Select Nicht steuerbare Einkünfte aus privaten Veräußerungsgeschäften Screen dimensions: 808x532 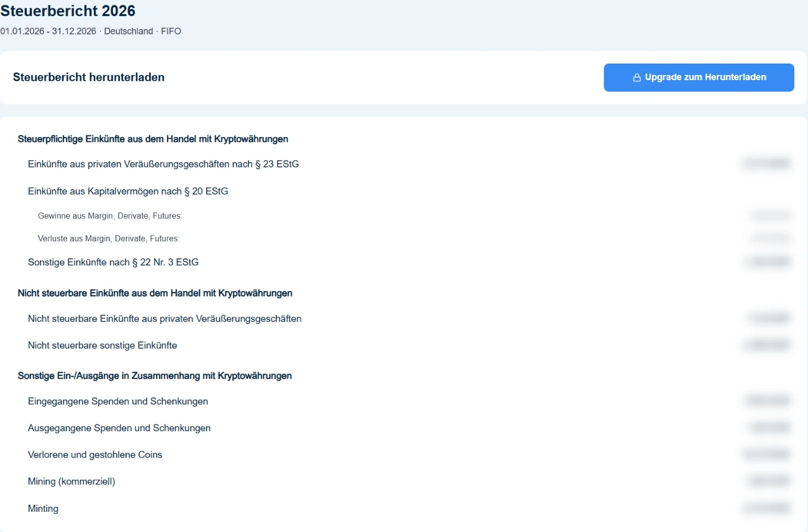pos(165,319)
